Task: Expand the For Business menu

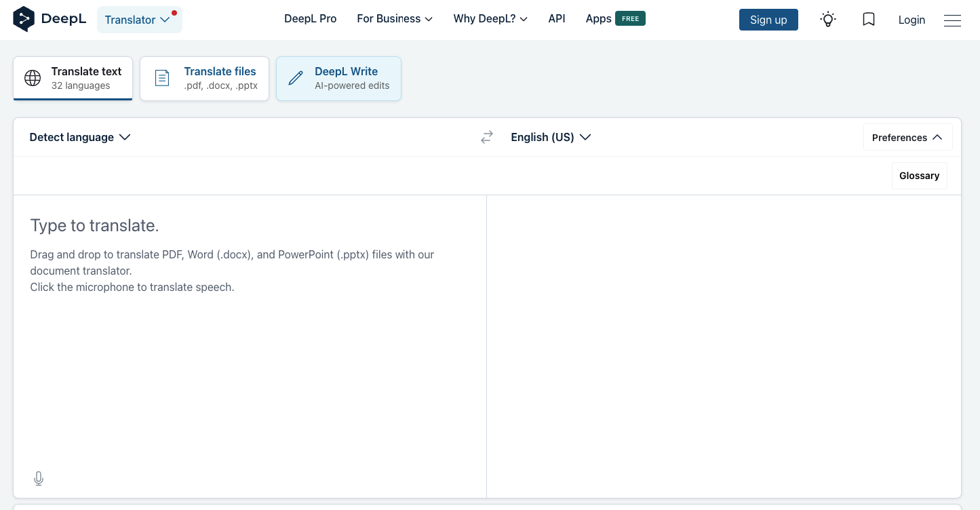Action: (395, 19)
